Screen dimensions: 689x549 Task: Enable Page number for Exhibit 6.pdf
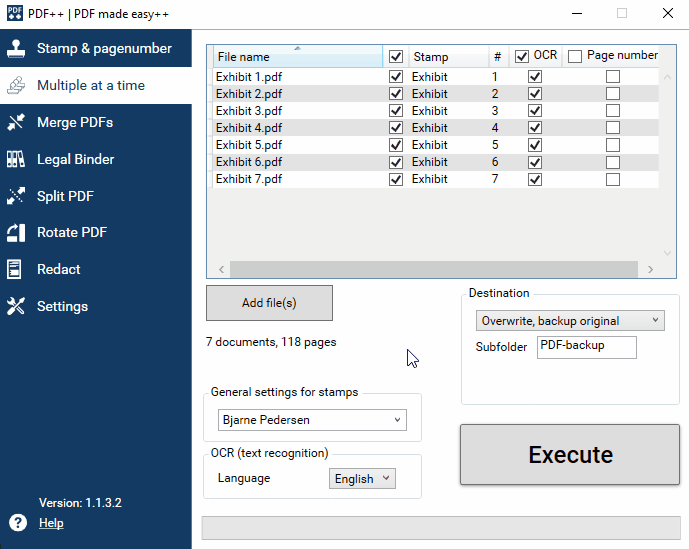[x=613, y=162]
